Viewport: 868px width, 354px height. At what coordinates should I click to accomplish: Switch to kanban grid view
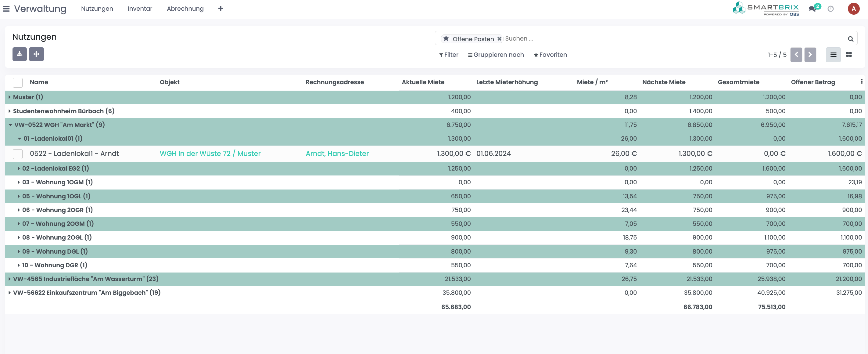pyautogui.click(x=849, y=55)
